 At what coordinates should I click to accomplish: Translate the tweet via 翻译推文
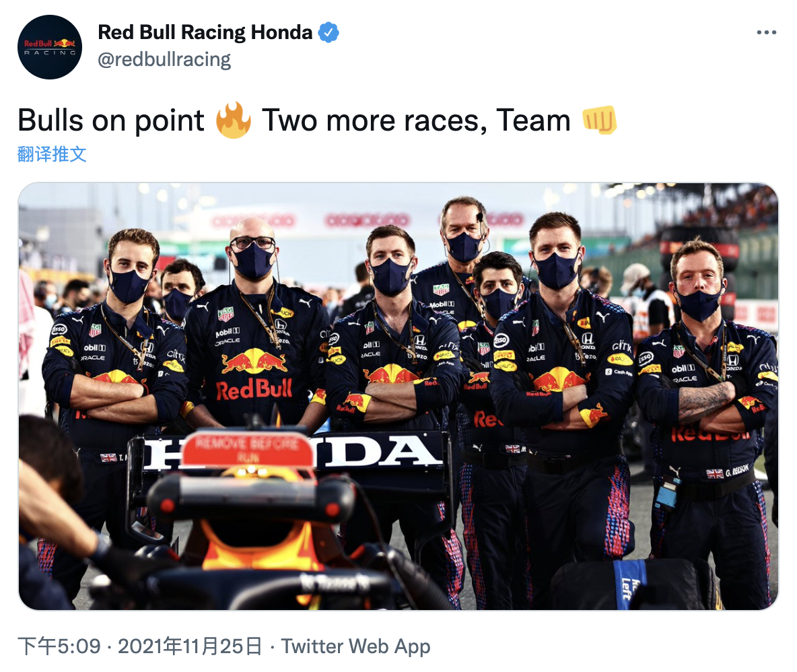[x=52, y=154]
